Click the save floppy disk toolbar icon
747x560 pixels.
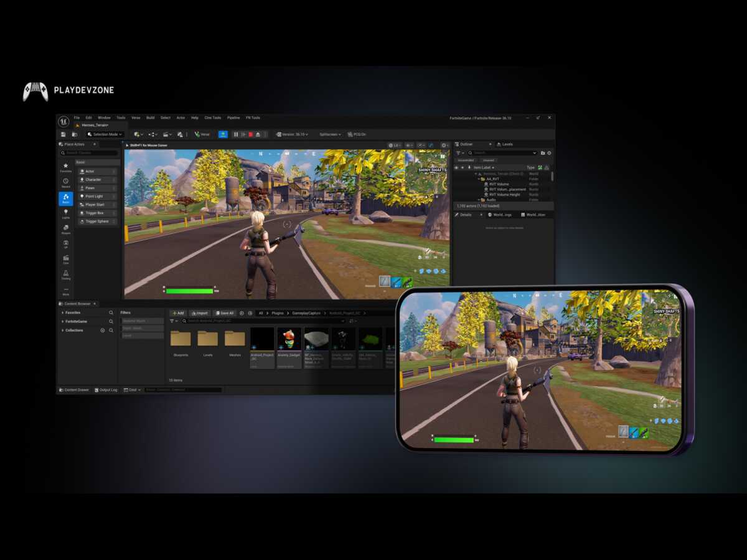click(63, 134)
